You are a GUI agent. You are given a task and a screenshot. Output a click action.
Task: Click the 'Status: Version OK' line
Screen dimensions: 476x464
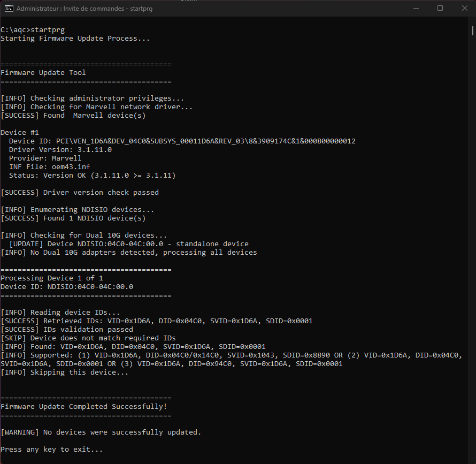92,176
